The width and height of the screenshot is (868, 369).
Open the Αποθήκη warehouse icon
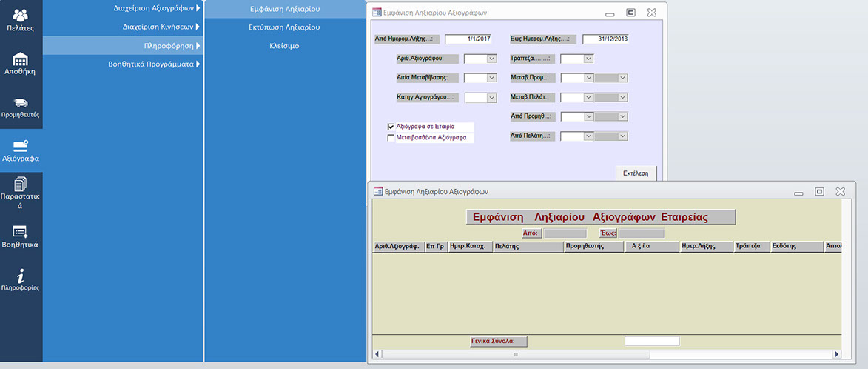pyautogui.click(x=20, y=64)
